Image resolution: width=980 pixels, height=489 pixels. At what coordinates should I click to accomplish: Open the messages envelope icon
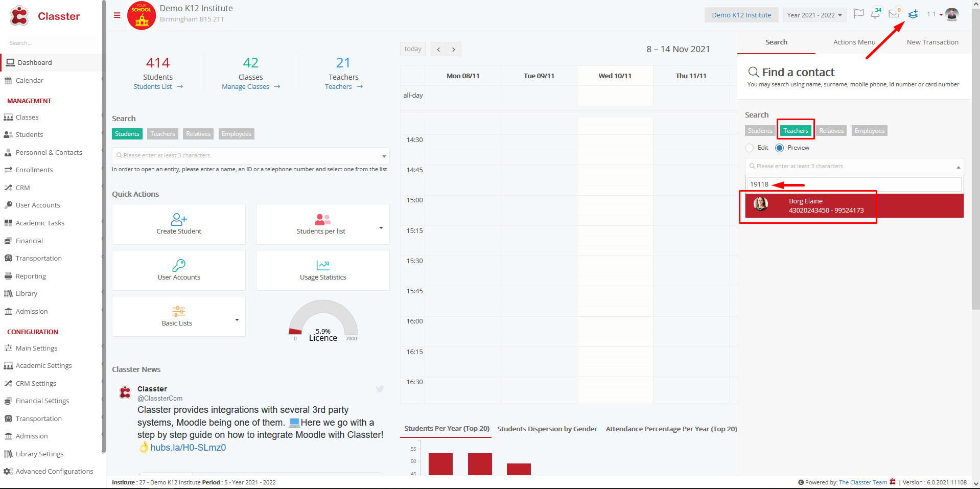894,14
